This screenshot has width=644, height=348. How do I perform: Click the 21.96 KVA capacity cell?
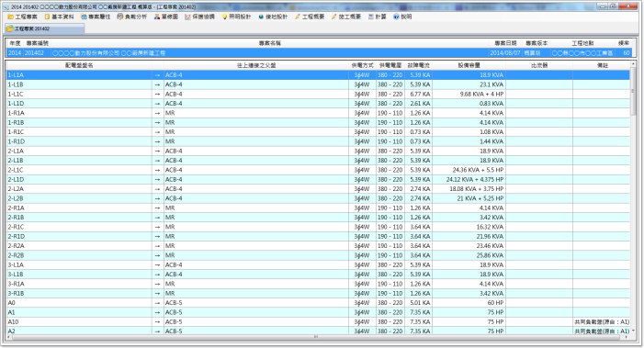(x=469, y=236)
